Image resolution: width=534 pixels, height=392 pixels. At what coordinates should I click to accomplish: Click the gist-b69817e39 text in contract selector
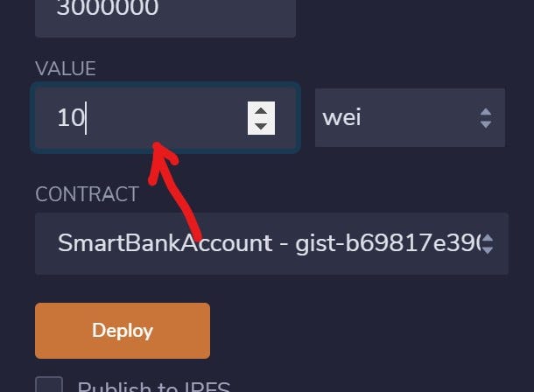click(388, 243)
